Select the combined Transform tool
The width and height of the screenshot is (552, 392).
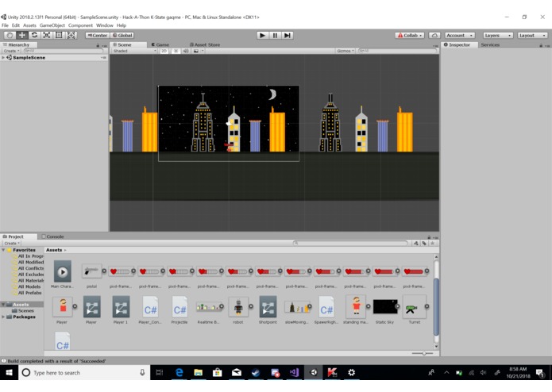coord(71,35)
